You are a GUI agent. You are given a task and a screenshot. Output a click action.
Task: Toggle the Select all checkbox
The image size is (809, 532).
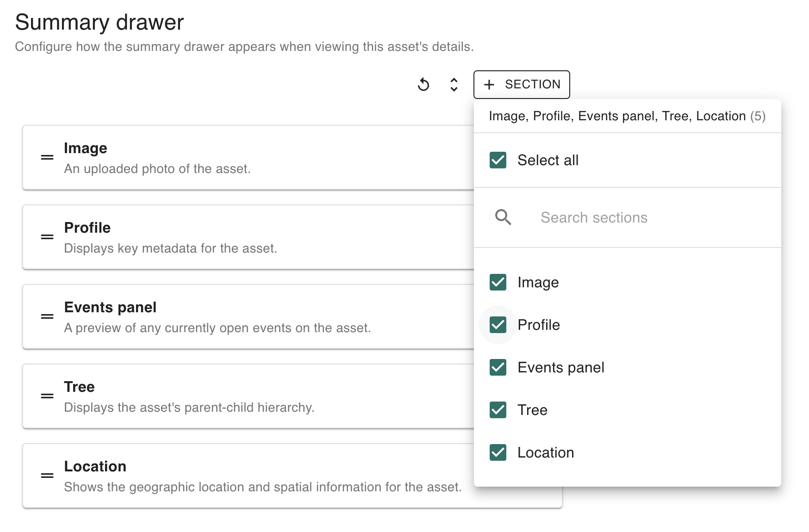point(498,160)
